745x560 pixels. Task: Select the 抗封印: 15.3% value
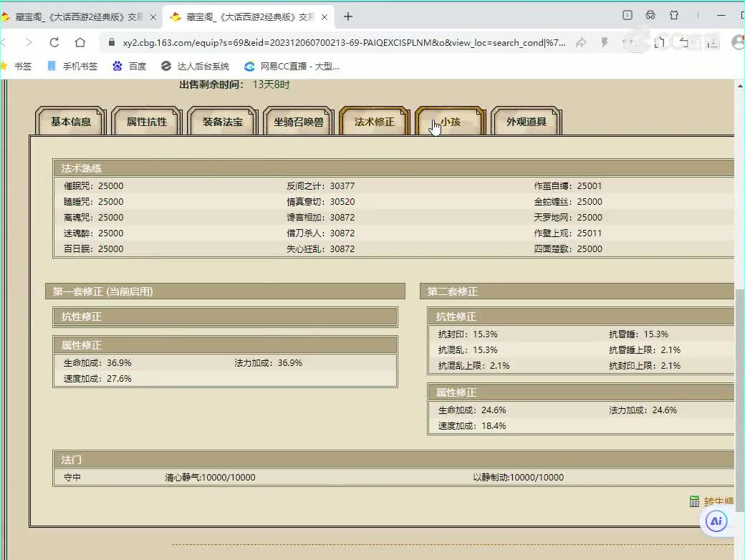[x=468, y=334]
